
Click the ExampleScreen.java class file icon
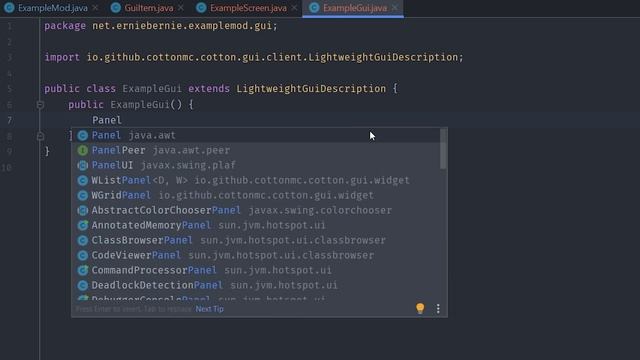pyautogui.click(x=201, y=8)
